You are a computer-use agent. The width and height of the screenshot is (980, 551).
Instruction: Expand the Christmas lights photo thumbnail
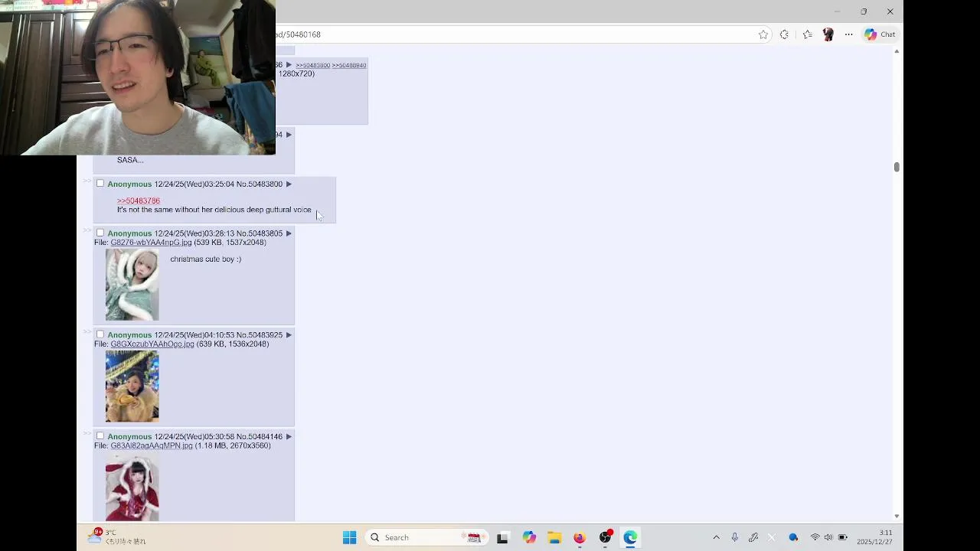tap(132, 386)
